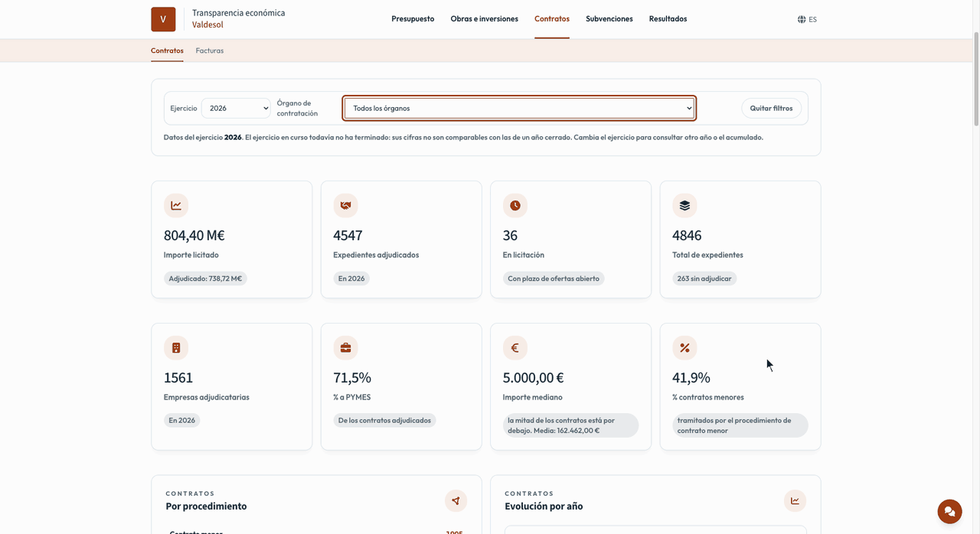This screenshot has width=980, height=534.
Task: Click the Valdesol "V" logo icon
Action: pos(163,19)
